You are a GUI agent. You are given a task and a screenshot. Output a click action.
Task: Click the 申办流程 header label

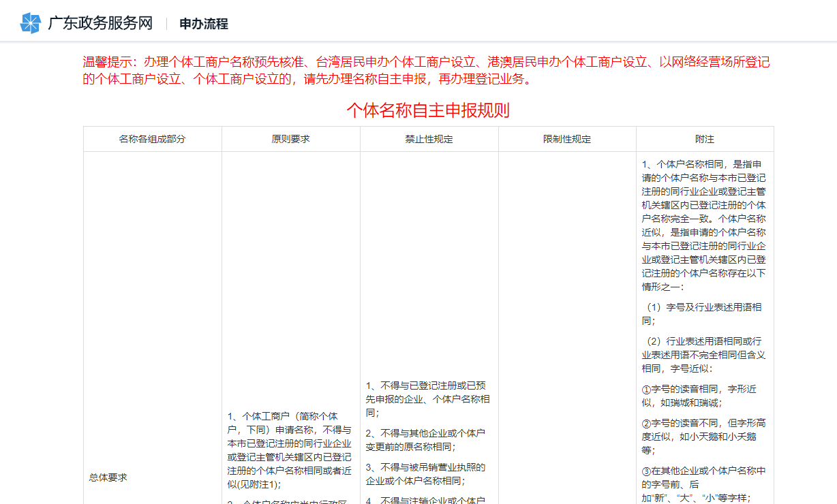coord(202,24)
